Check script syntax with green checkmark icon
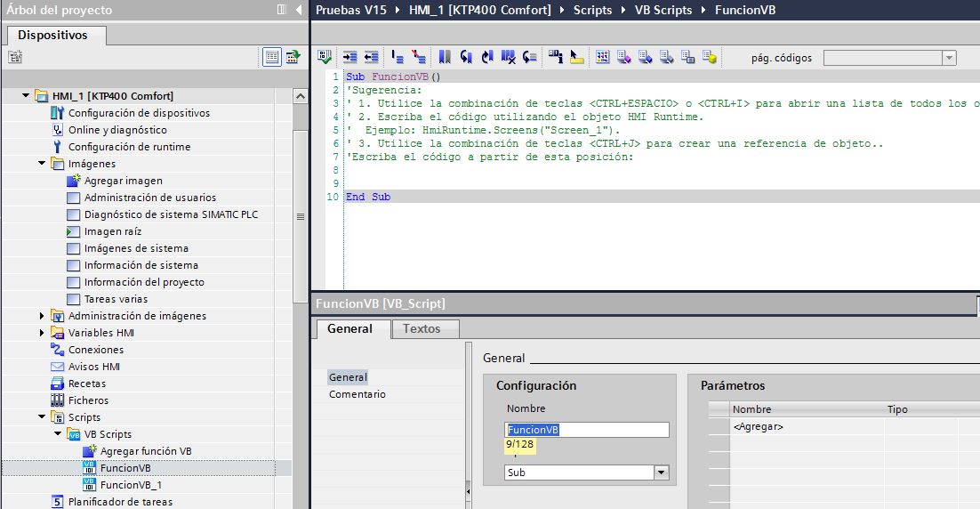980x509 pixels. tap(325, 57)
